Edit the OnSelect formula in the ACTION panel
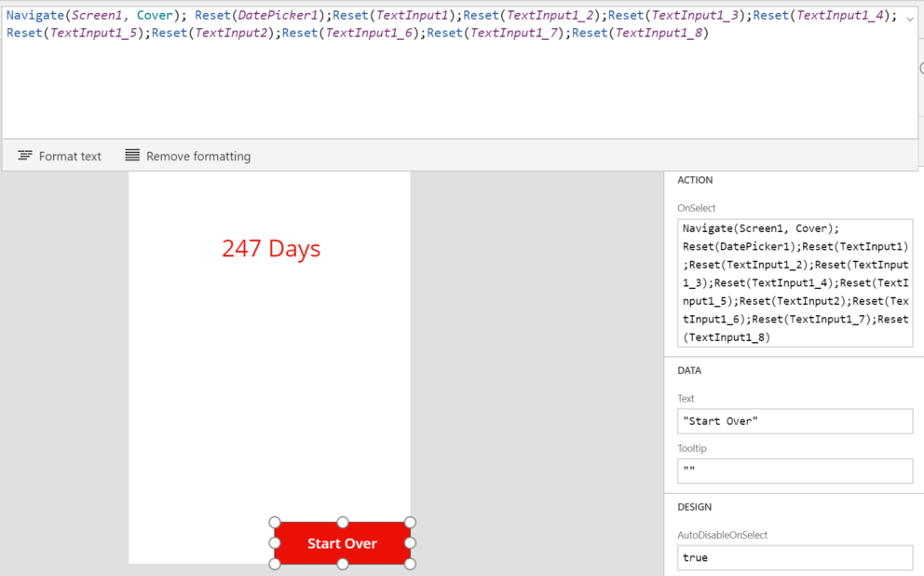The image size is (924, 576). pyautogui.click(x=794, y=280)
